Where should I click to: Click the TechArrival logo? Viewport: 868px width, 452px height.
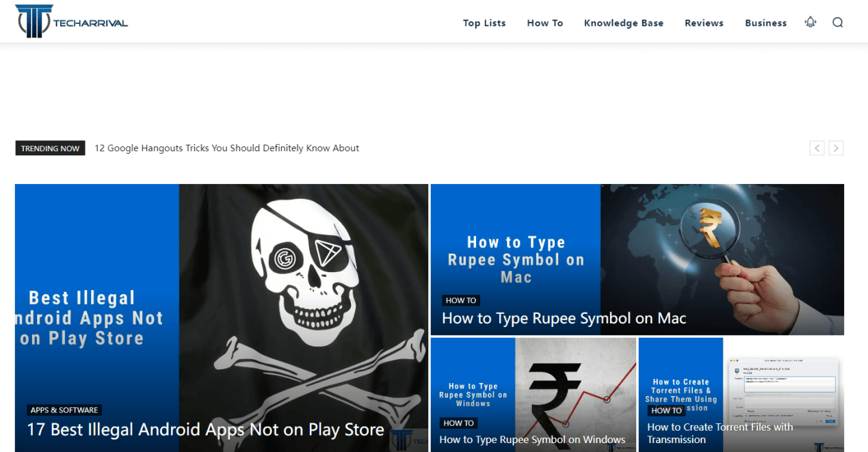pyautogui.click(x=71, y=21)
